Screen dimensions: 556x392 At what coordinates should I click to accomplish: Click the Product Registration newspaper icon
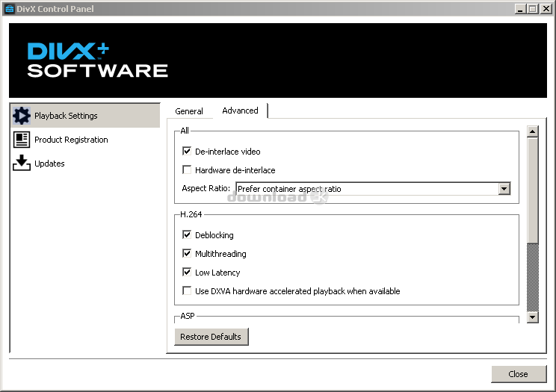[22, 140]
